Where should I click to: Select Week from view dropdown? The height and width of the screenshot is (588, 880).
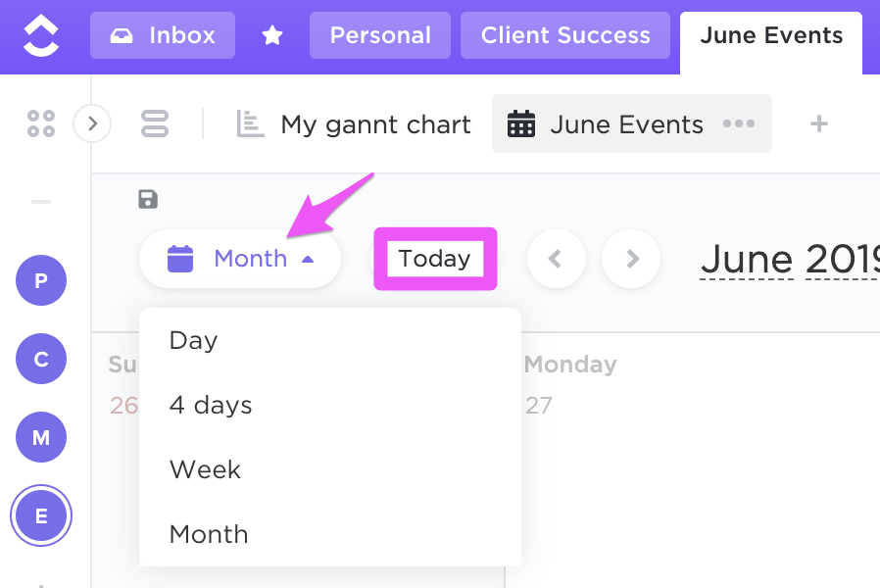(205, 469)
